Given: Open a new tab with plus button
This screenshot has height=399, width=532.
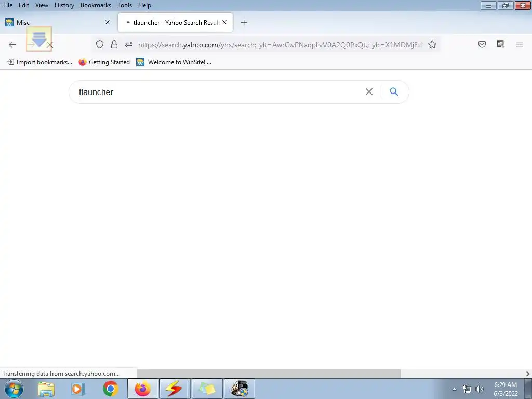Looking at the screenshot, I should 244,23.
